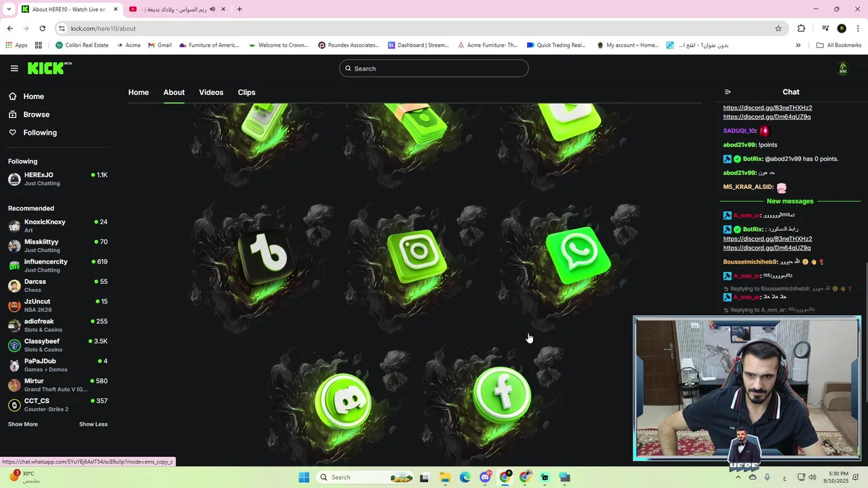Open KnoxicKnoxy recommended channel

point(58,226)
